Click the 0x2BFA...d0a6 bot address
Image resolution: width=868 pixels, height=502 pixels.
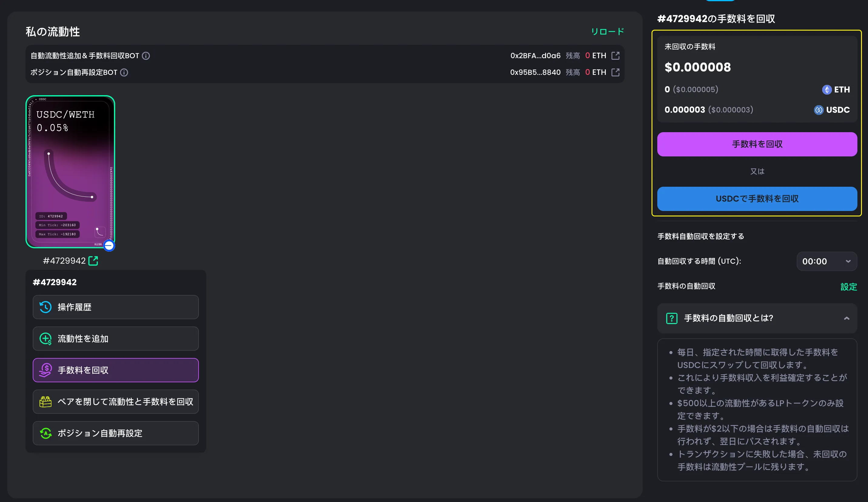535,55
